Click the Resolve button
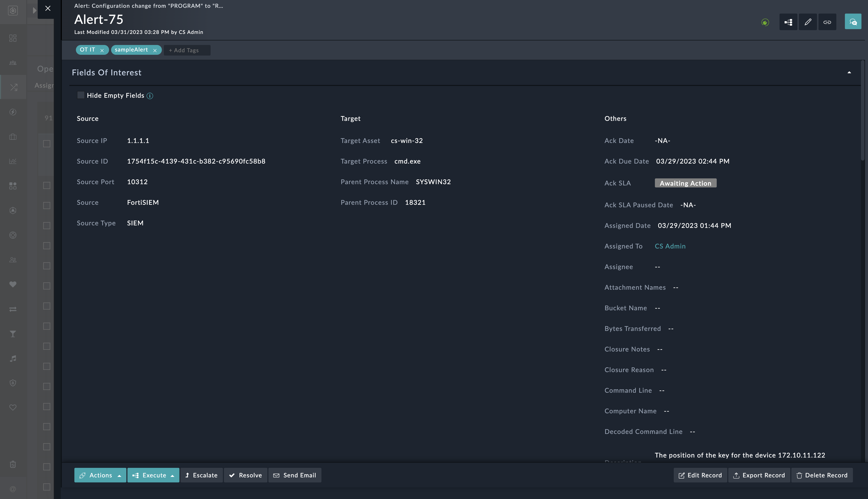The width and height of the screenshot is (868, 499). tap(245, 475)
